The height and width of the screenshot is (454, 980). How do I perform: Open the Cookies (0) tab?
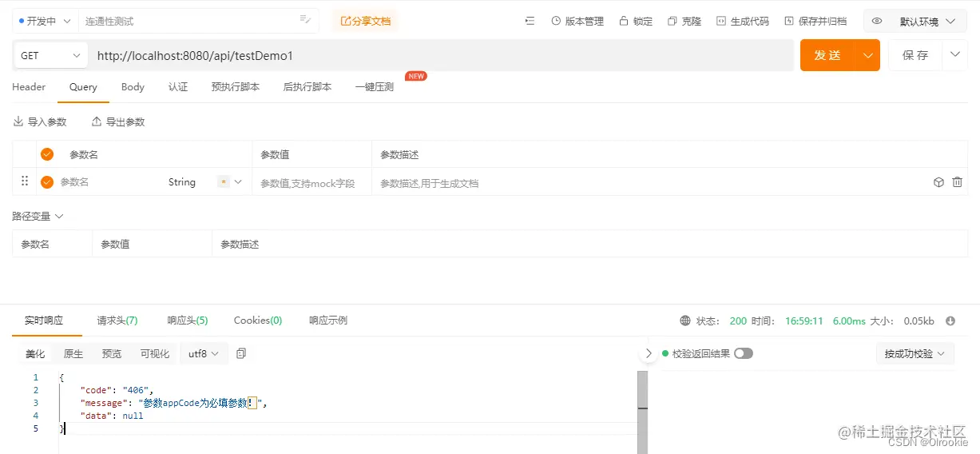(x=258, y=321)
